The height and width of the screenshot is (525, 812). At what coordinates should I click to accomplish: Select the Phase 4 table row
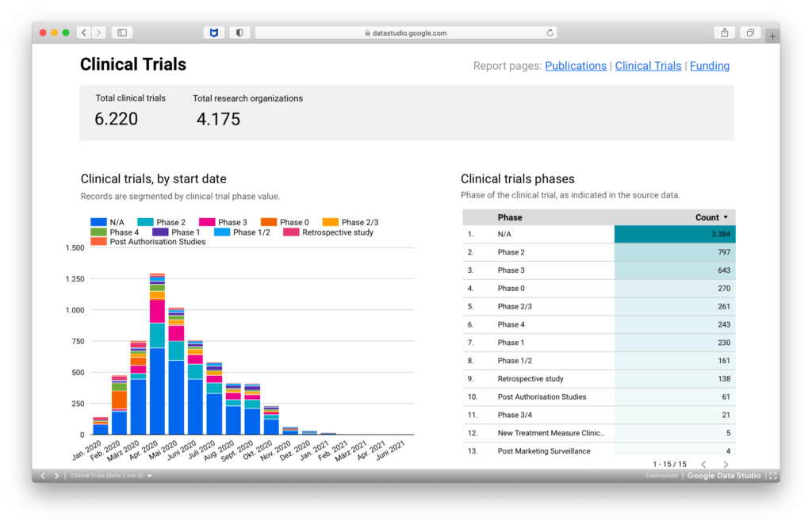(x=599, y=324)
